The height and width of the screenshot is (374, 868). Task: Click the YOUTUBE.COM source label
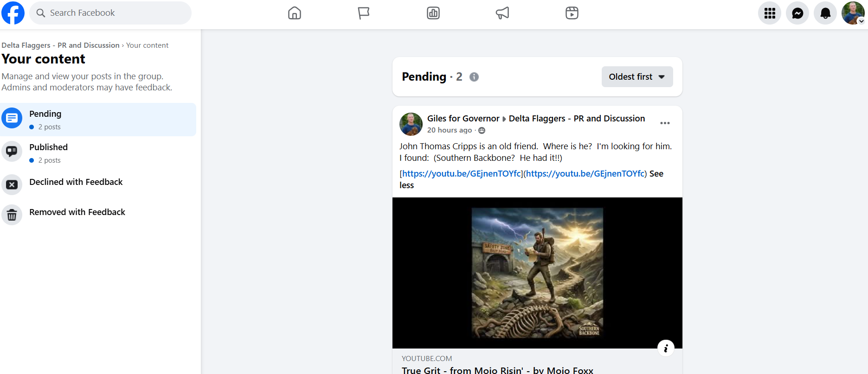coord(427,359)
